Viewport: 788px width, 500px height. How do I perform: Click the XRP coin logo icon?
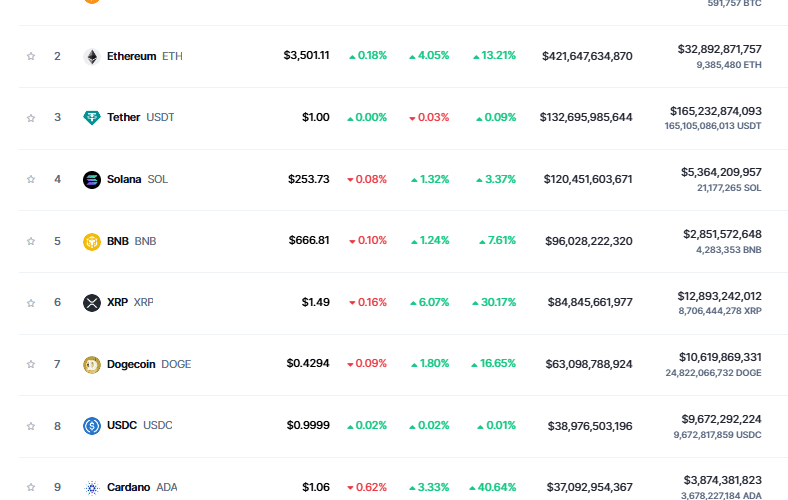tap(91, 302)
